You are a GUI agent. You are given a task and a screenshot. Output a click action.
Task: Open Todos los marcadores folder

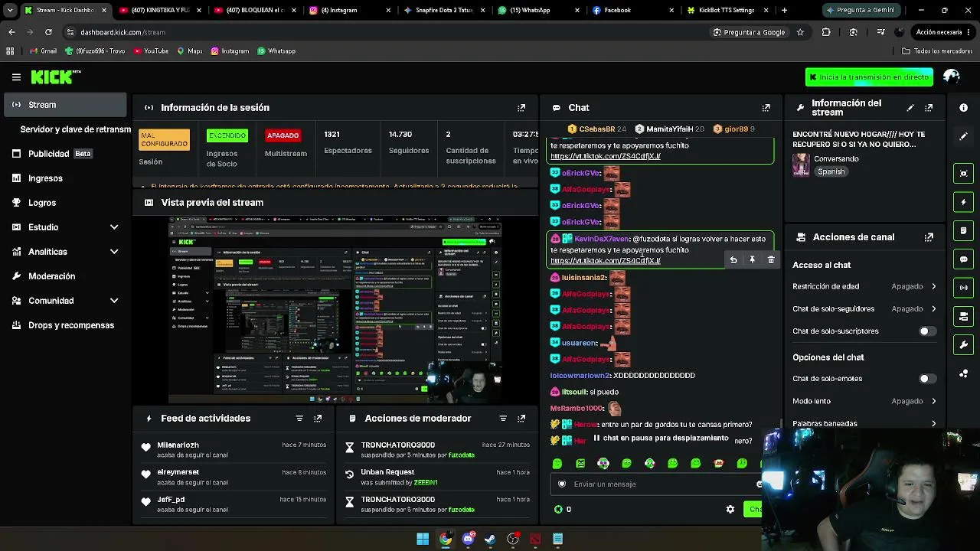pos(937,51)
